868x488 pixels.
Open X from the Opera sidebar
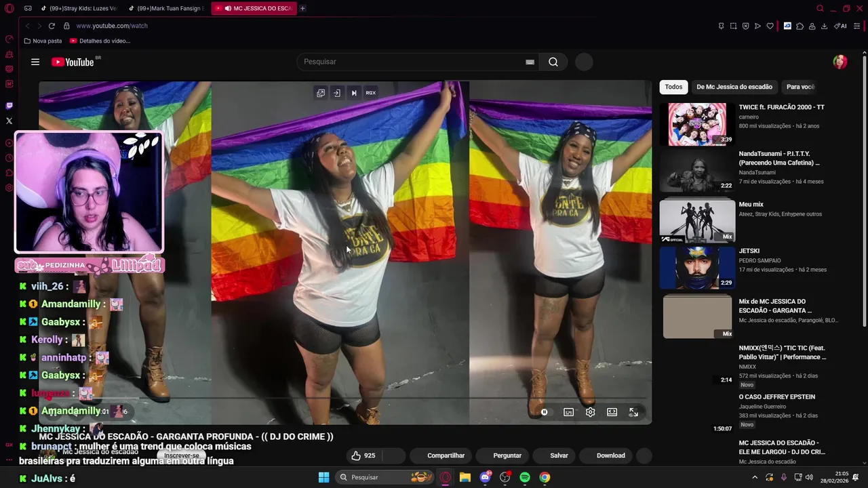(9, 121)
